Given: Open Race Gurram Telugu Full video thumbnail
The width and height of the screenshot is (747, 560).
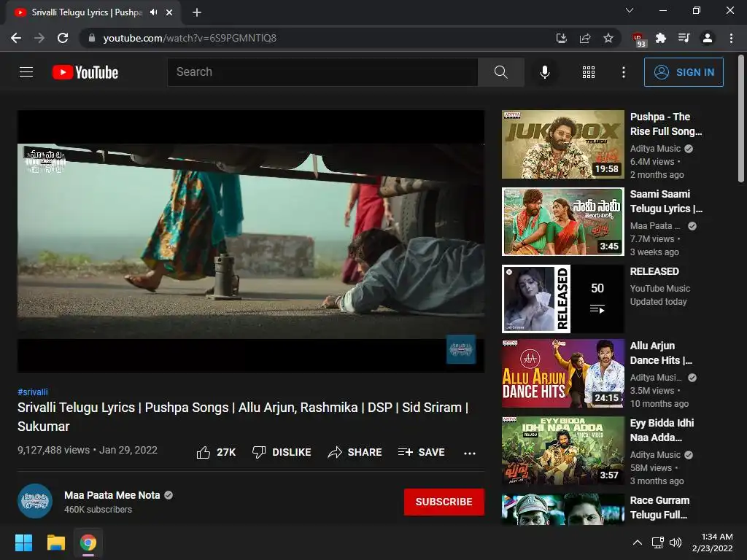Looking at the screenshot, I should pyautogui.click(x=563, y=510).
